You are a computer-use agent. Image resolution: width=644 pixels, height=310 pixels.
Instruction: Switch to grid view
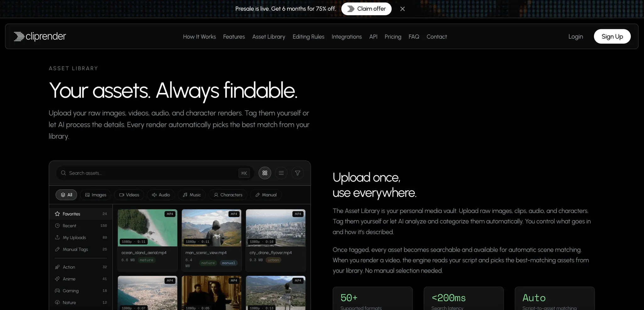click(265, 173)
